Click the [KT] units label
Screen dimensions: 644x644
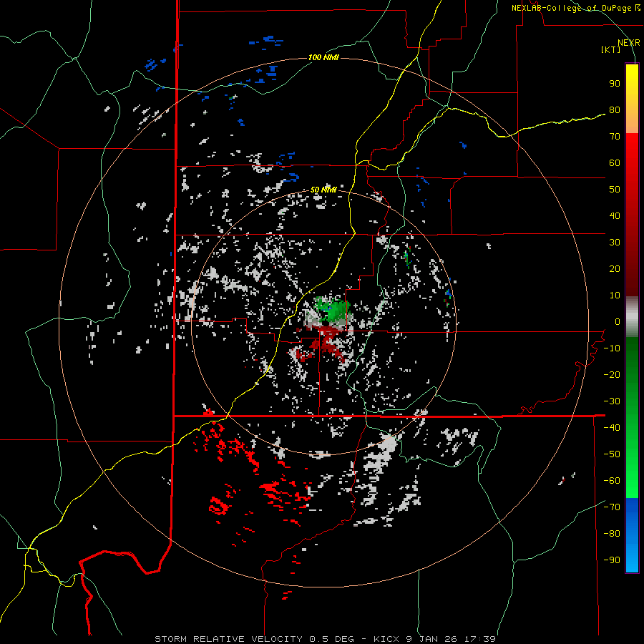(610, 49)
